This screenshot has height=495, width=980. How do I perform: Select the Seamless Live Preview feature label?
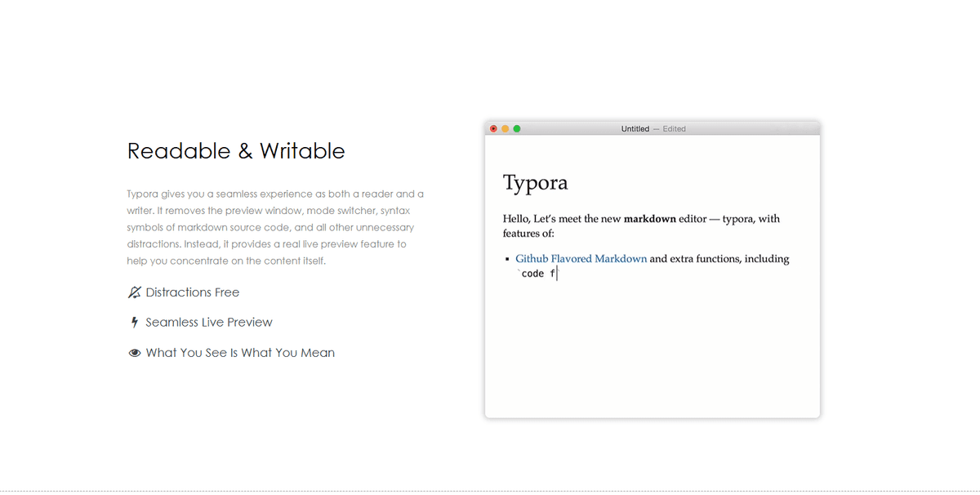tap(209, 323)
